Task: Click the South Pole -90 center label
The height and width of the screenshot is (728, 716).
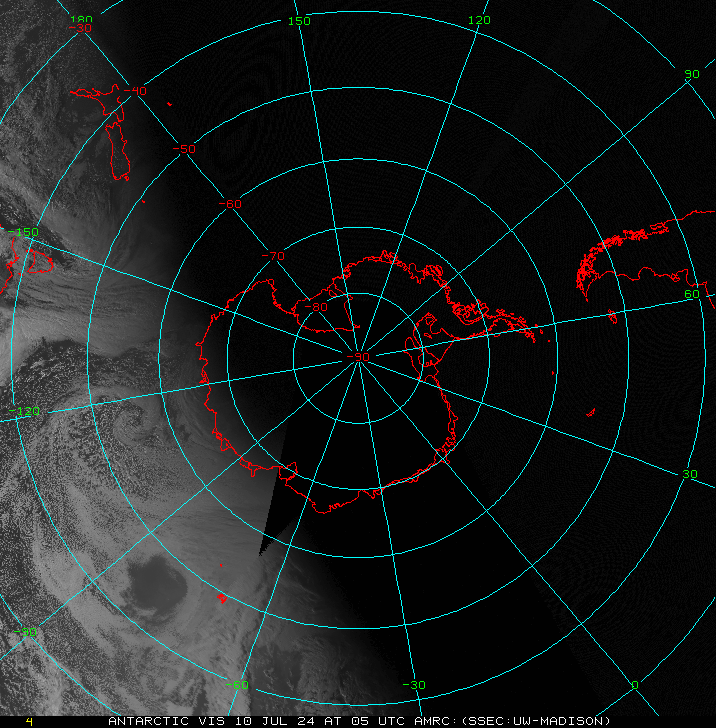Action: pos(358,357)
